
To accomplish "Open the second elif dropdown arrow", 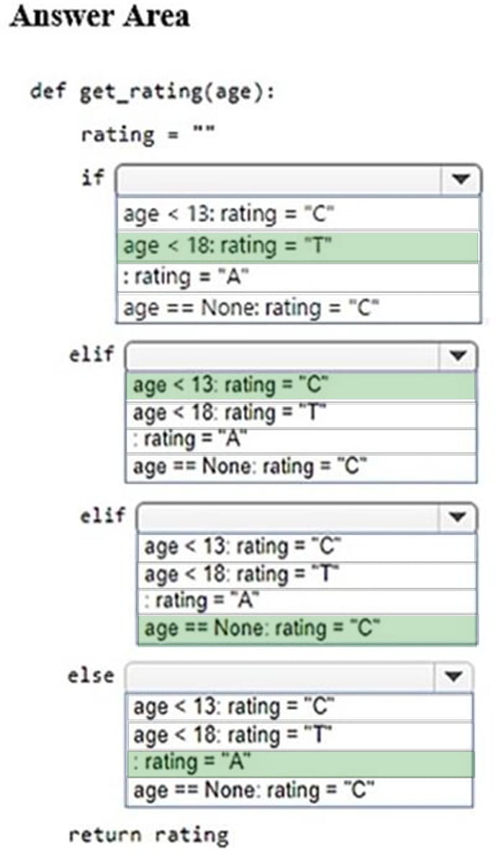I will 458,517.
